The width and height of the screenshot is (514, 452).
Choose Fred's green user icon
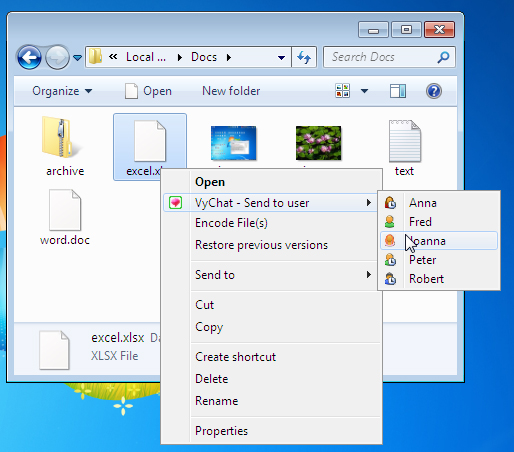389,222
